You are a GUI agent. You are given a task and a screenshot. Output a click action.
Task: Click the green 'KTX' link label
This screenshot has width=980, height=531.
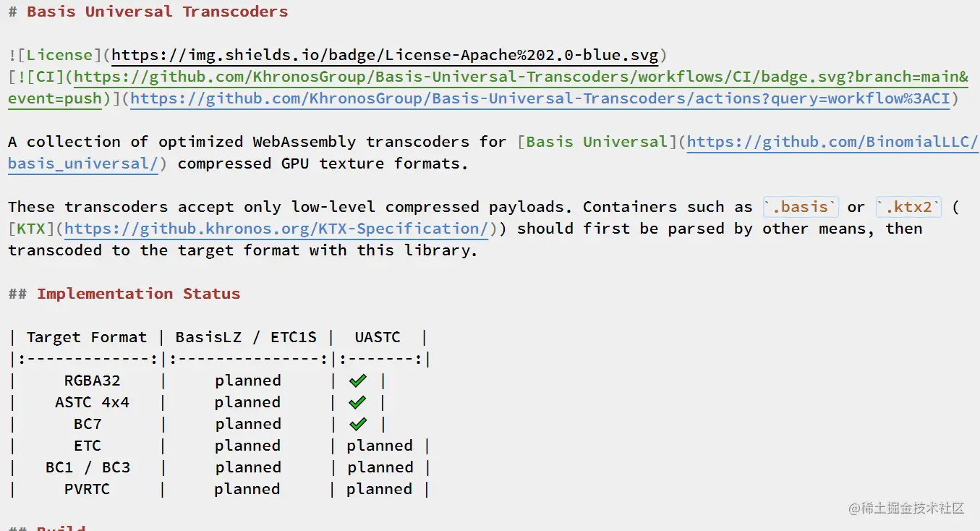[x=33, y=229]
